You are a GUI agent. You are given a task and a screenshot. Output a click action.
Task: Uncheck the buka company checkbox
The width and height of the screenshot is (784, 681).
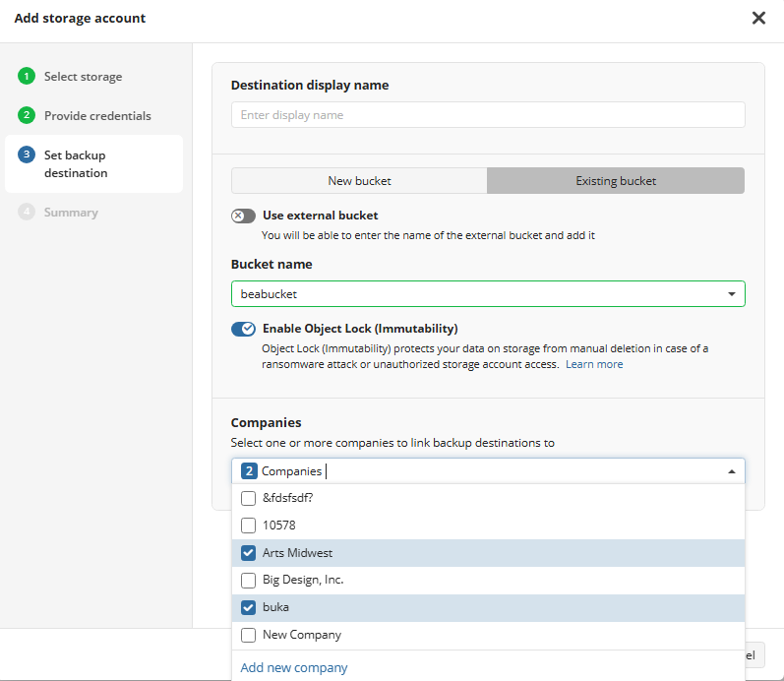[248, 607]
